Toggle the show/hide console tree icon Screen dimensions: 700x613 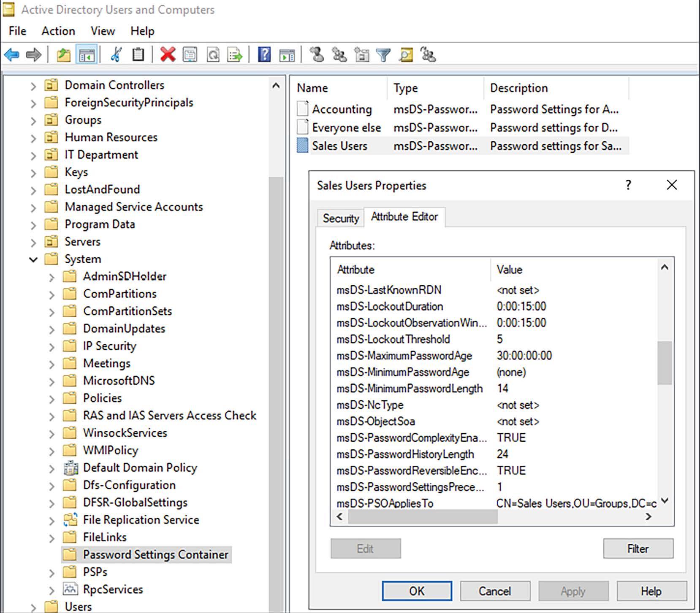[x=87, y=55]
